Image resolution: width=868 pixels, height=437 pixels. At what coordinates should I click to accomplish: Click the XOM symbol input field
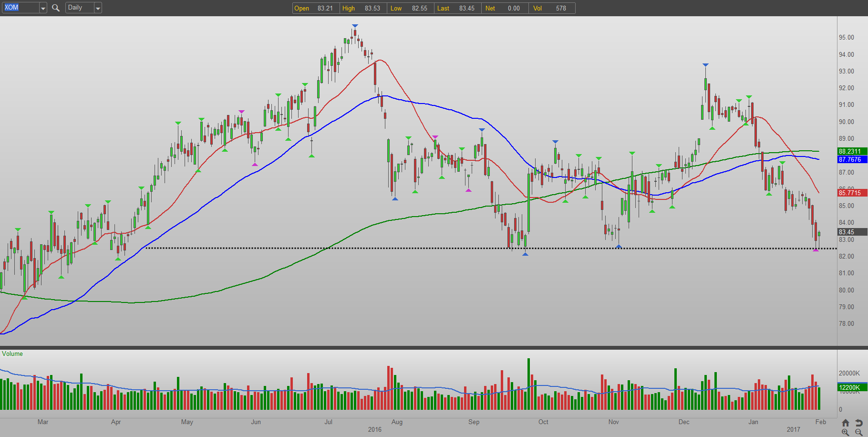point(21,8)
